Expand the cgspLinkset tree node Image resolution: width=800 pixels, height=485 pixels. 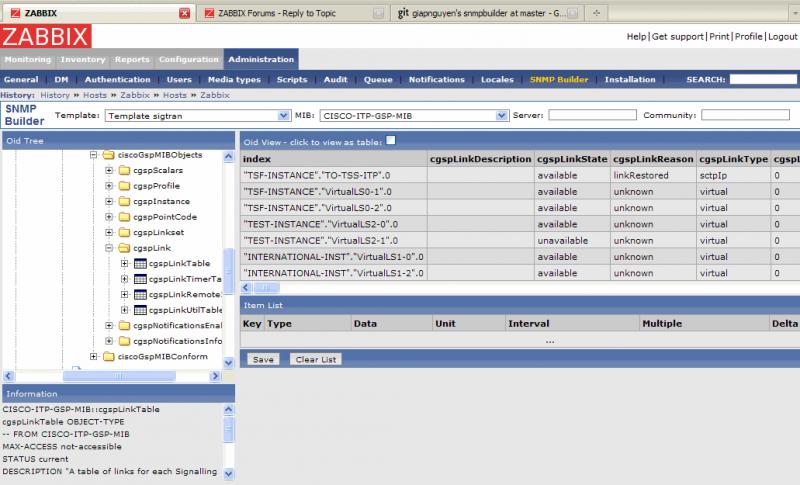(x=109, y=233)
